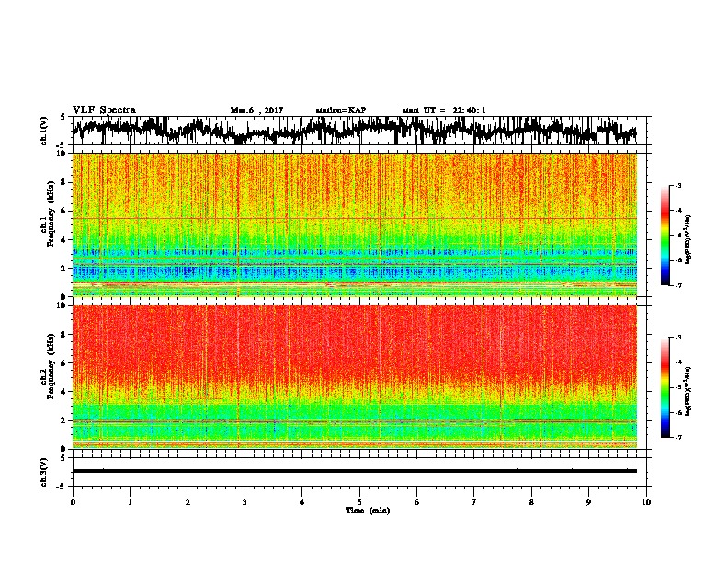The width and height of the screenshot is (728, 563).
Task: Click time axis tick label "4"
Action: pos(302,502)
